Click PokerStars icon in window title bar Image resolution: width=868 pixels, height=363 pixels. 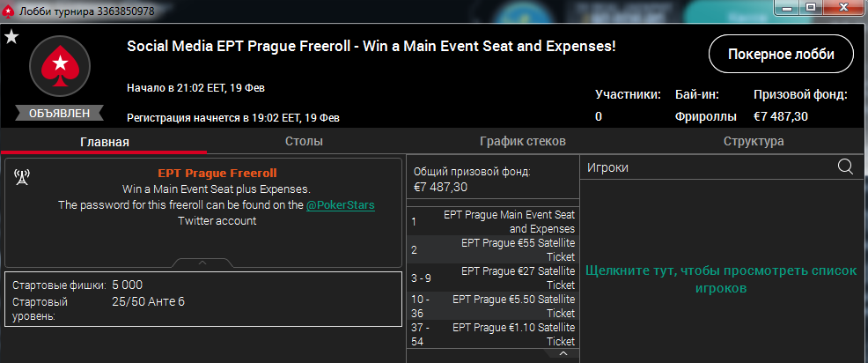[9, 11]
